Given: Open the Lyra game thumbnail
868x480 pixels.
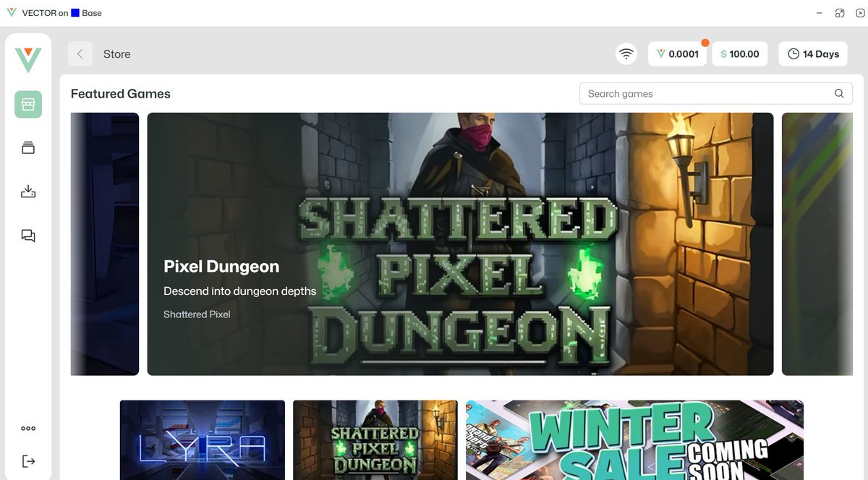Looking at the screenshot, I should coord(203,440).
